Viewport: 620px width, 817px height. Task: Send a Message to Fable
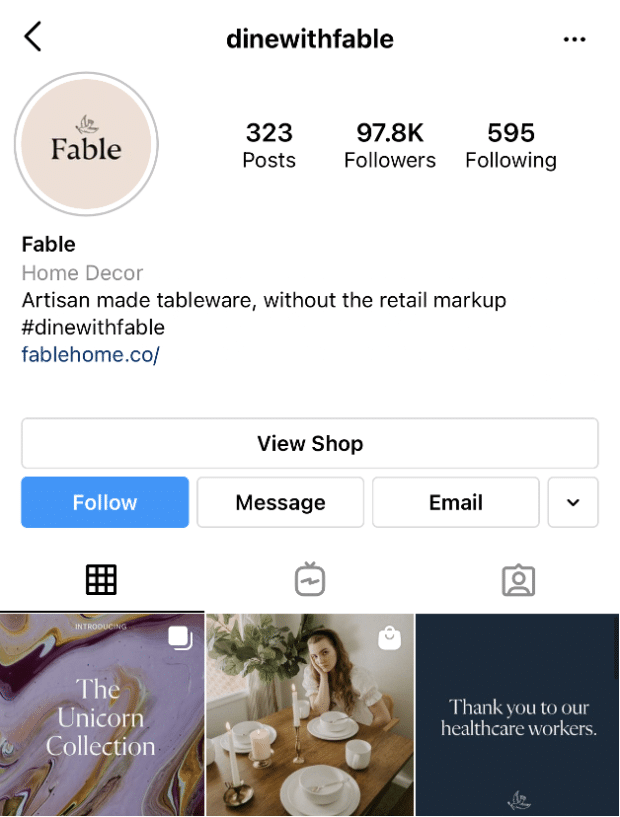click(x=280, y=502)
